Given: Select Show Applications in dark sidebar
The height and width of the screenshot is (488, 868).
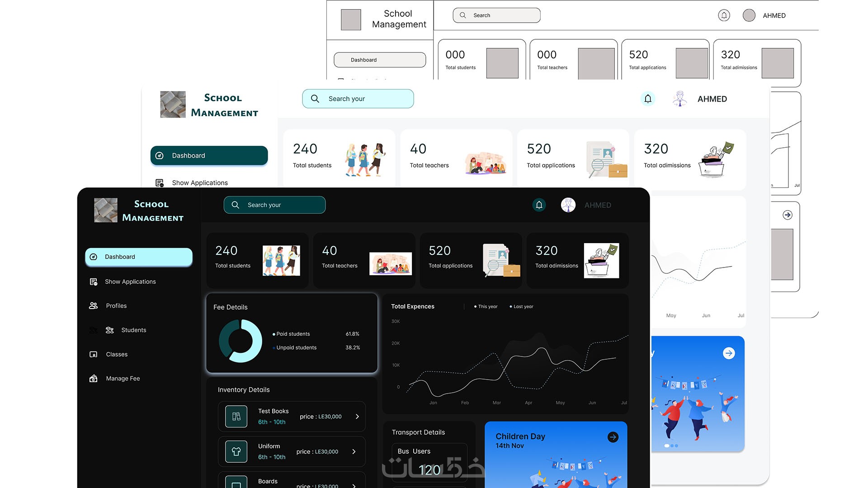Looking at the screenshot, I should 130,282.
